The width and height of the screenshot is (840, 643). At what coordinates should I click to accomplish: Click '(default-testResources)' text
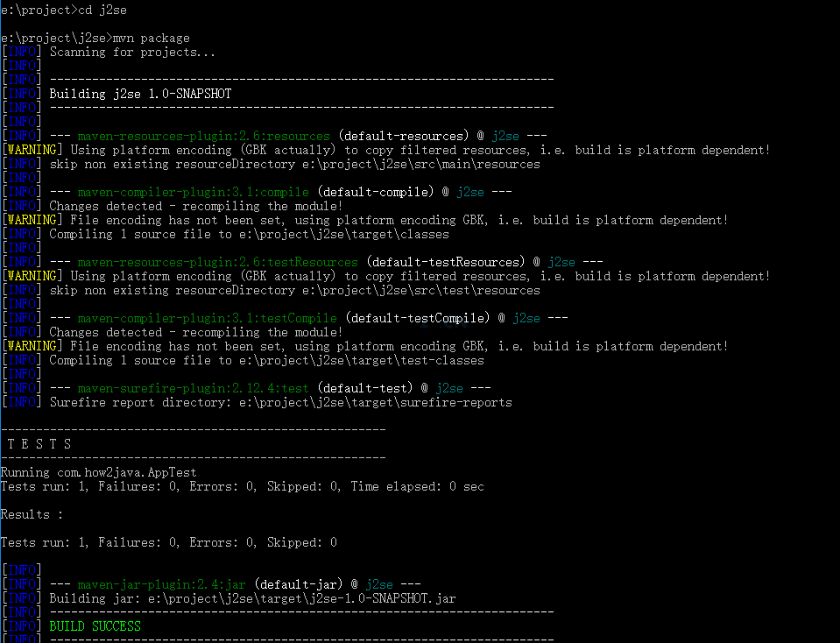446,262
